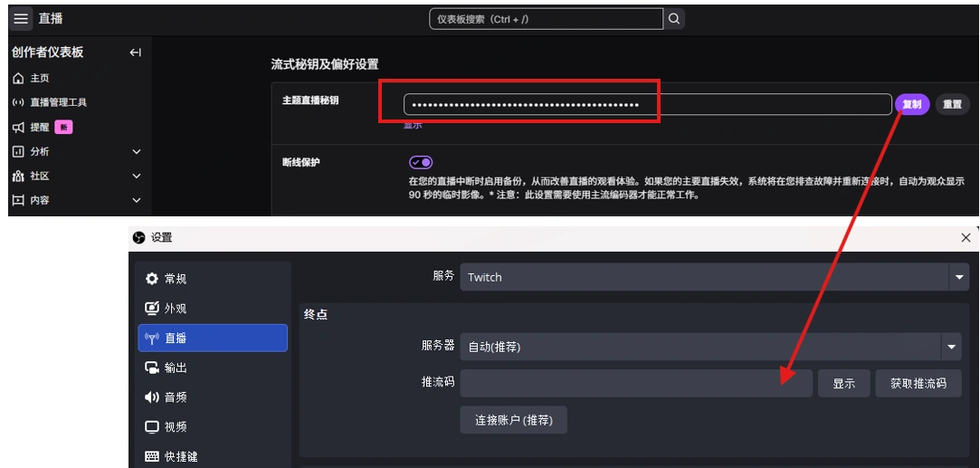Viewport: 980px width, 468px height.
Task: Toggle the 断线保护 switch
Action: click(x=421, y=162)
